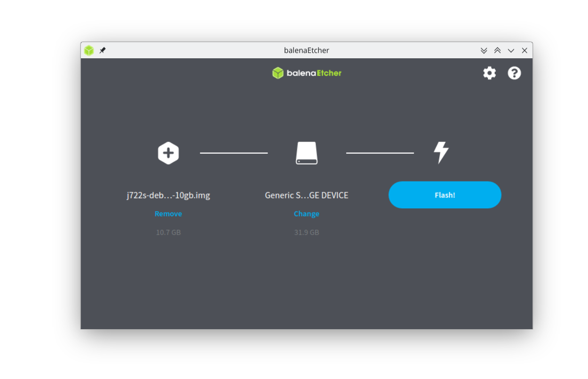Toggle window roll-down with the double down chevron
Screen dimensions: 588x379
tap(484, 50)
